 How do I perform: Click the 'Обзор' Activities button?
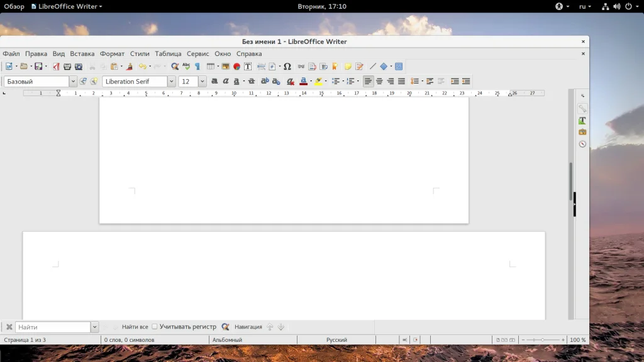coord(14,6)
